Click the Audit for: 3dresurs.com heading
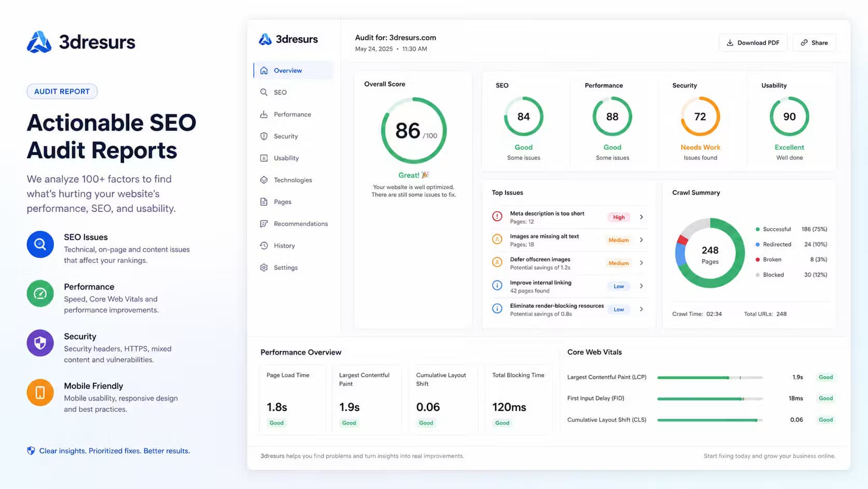The height and width of the screenshot is (489, 868). coord(396,37)
